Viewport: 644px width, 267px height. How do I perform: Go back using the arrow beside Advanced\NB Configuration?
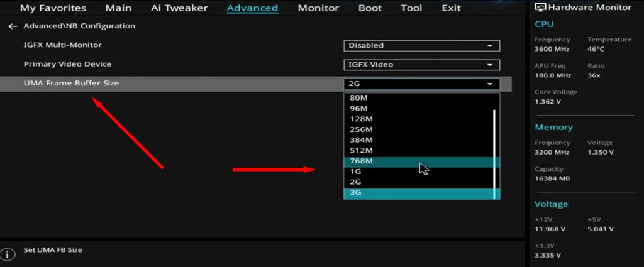(13, 26)
